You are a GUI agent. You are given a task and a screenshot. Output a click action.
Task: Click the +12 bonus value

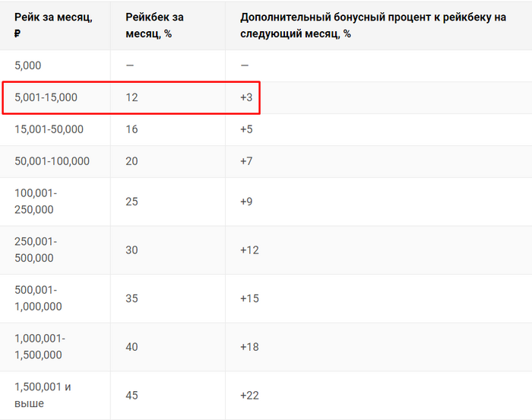click(249, 250)
